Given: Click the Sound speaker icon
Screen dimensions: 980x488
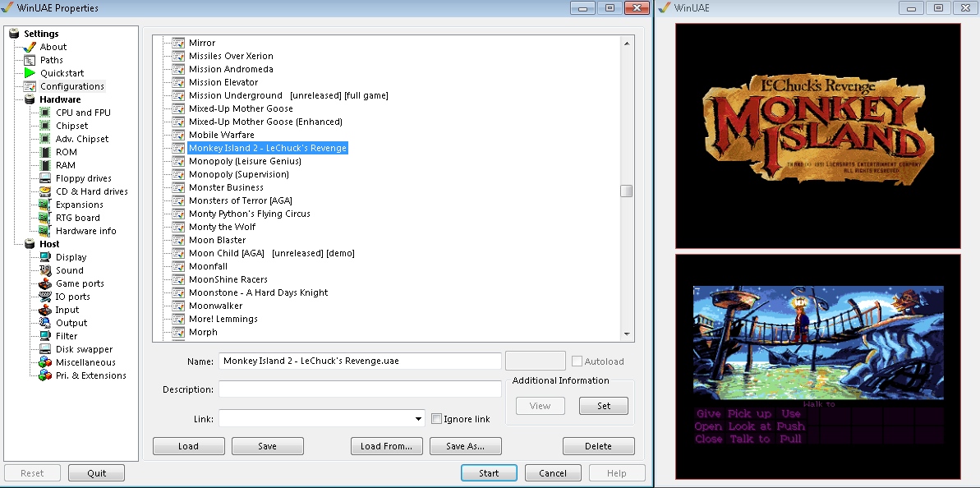Looking at the screenshot, I should click(x=45, y=270).
